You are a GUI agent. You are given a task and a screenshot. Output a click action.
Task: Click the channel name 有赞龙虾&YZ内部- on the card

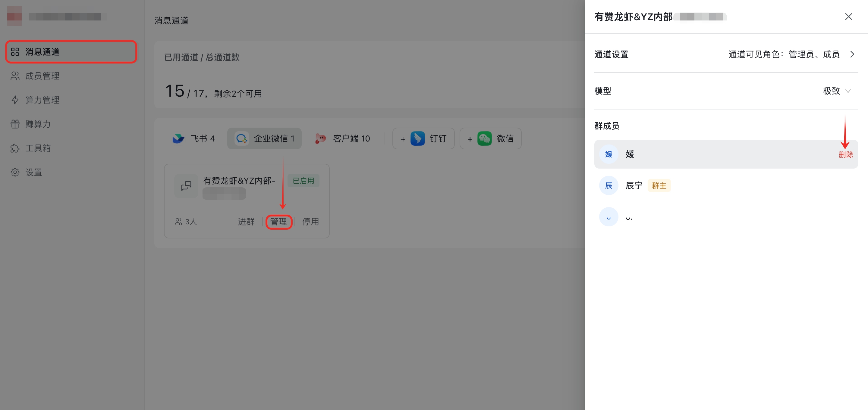pos(239,181)
